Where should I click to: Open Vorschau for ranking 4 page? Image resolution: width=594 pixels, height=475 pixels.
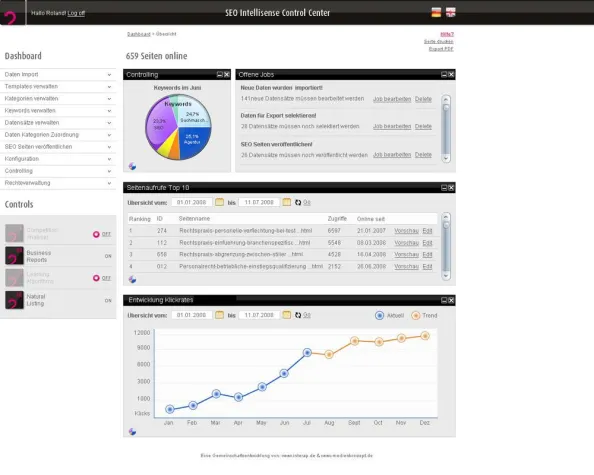(406, 267)
